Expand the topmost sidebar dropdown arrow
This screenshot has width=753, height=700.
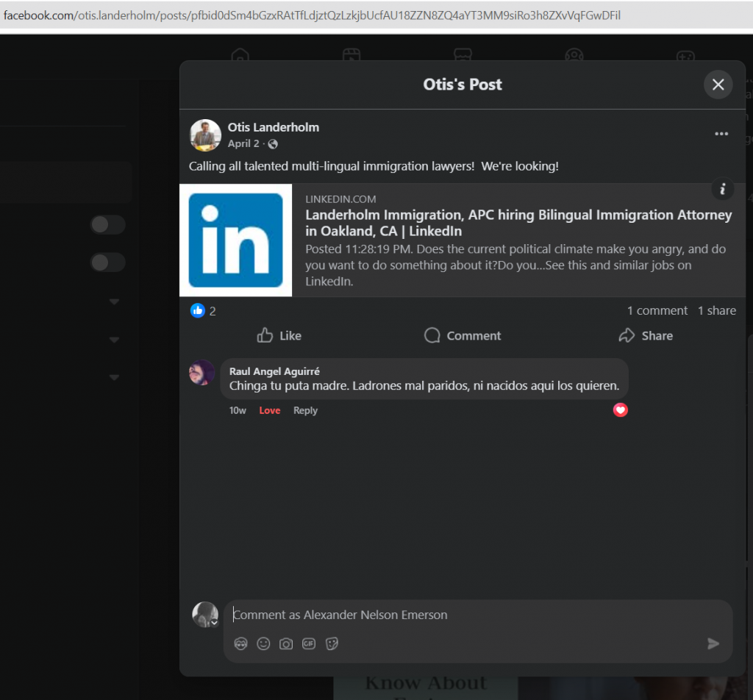[114, 302]
